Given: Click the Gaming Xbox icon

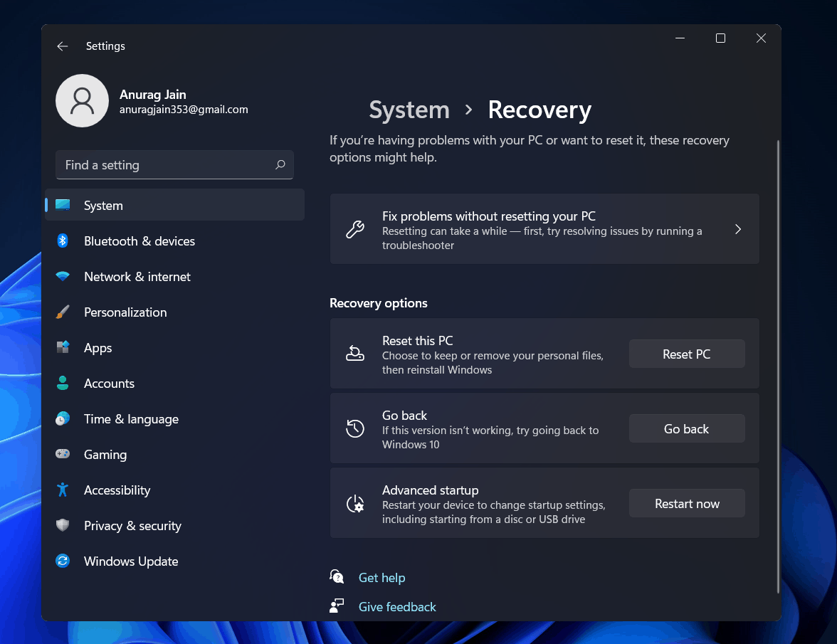Looking at the screenshot, I should (63, 454).
